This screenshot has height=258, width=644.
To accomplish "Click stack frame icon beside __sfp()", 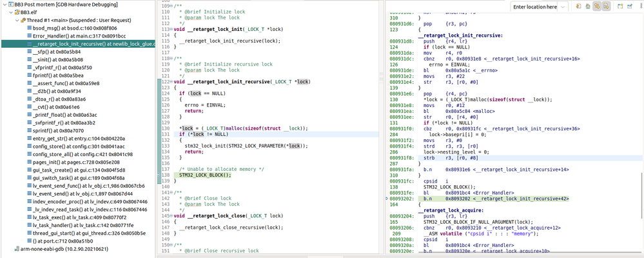I will [x=30, y=52].
